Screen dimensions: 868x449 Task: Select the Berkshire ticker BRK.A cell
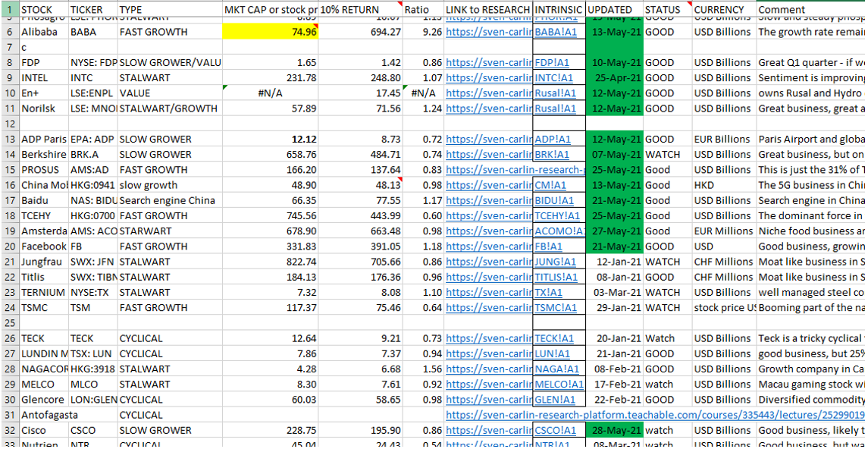(93, 155)
